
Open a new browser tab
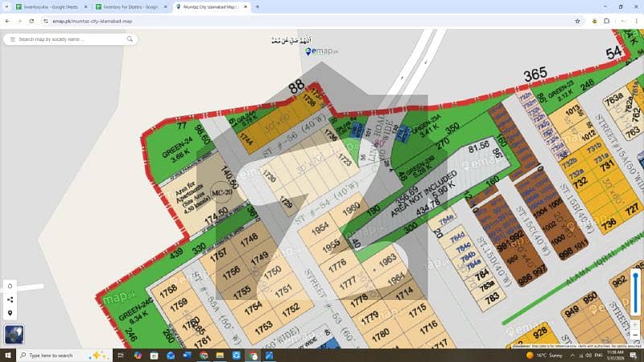click(258, 6)
